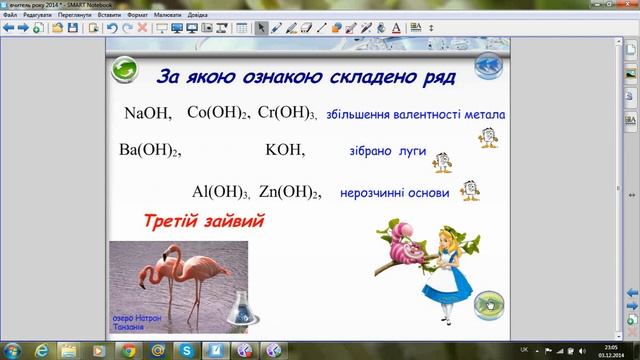Image resolution: width=640 pixels, height=360 pixels.
Task: Select the Alice and Cheshire Cat image
Action: pos(427,272)
